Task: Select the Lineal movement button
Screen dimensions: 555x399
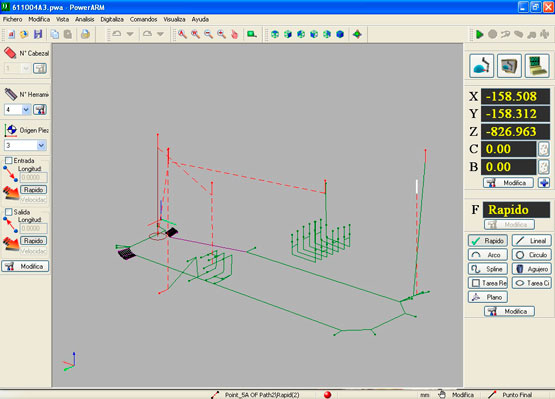Action: pos(532,241)
